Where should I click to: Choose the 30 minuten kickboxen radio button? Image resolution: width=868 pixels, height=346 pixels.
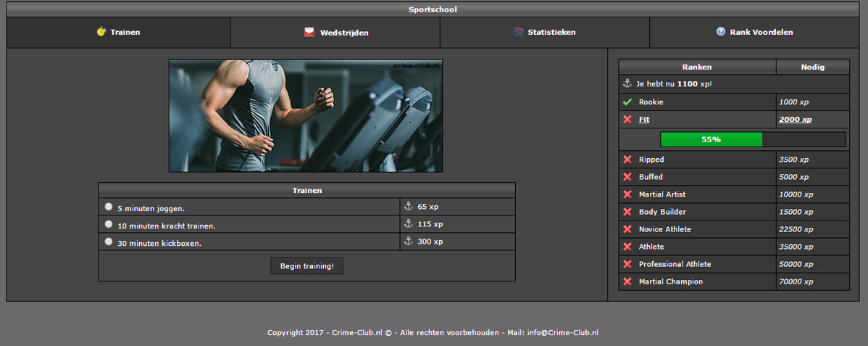point(109,242)
